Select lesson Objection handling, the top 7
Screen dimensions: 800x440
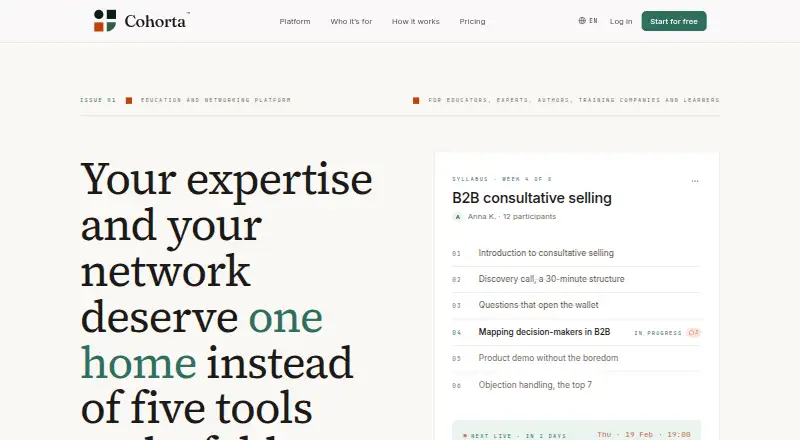577,385
